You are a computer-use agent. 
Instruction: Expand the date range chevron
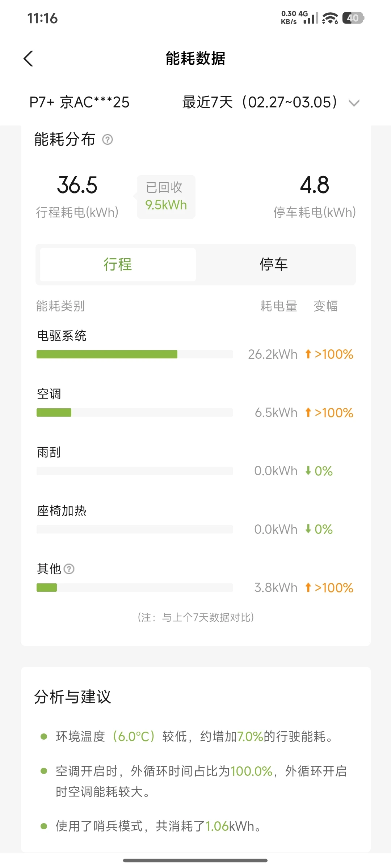pos(354,103)
